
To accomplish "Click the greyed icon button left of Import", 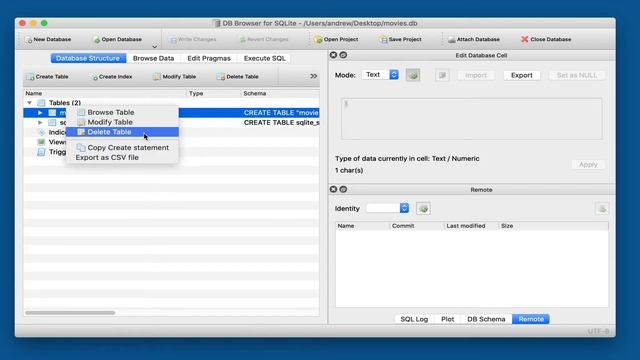I will 442,75.
